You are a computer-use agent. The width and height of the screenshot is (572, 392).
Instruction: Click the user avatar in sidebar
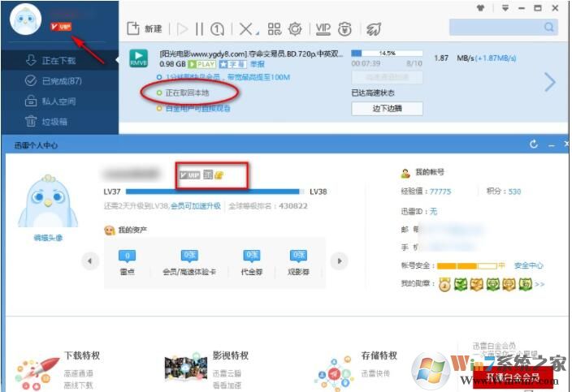coord(25,19)
